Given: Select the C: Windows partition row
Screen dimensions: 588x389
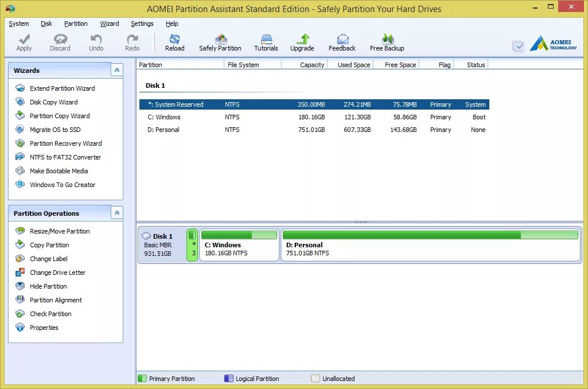Looking at the screenshot, I should point(314,117).
